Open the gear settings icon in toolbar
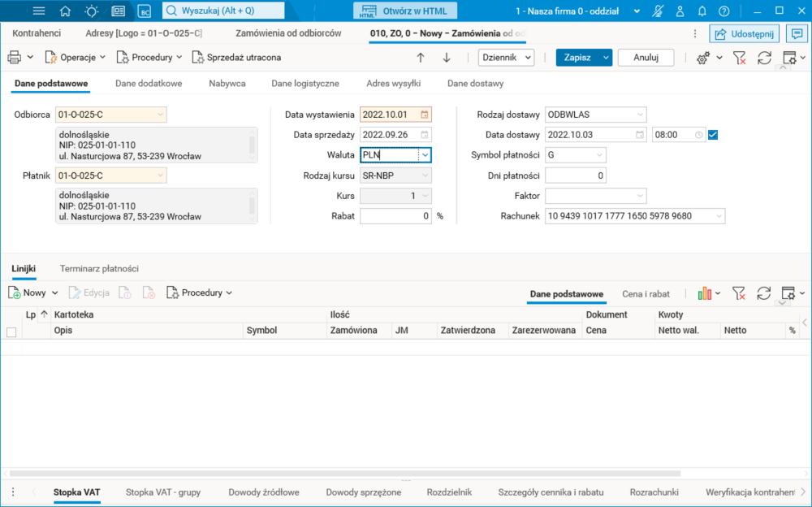812x507 pixels. 702,58
